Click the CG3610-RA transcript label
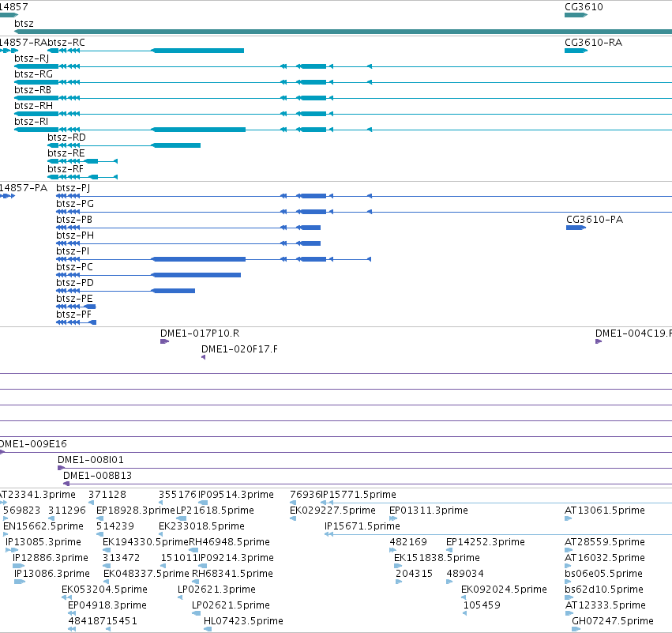 (593, 43)
